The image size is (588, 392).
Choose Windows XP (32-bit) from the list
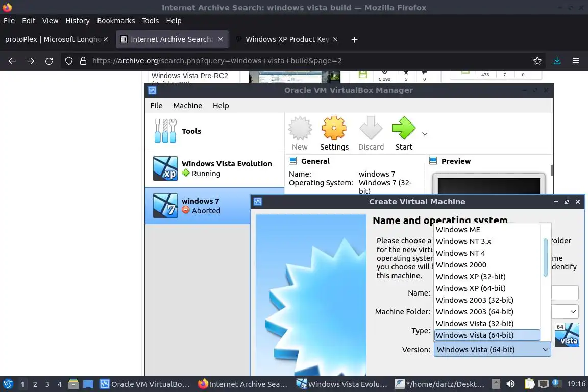coord(487,277)
